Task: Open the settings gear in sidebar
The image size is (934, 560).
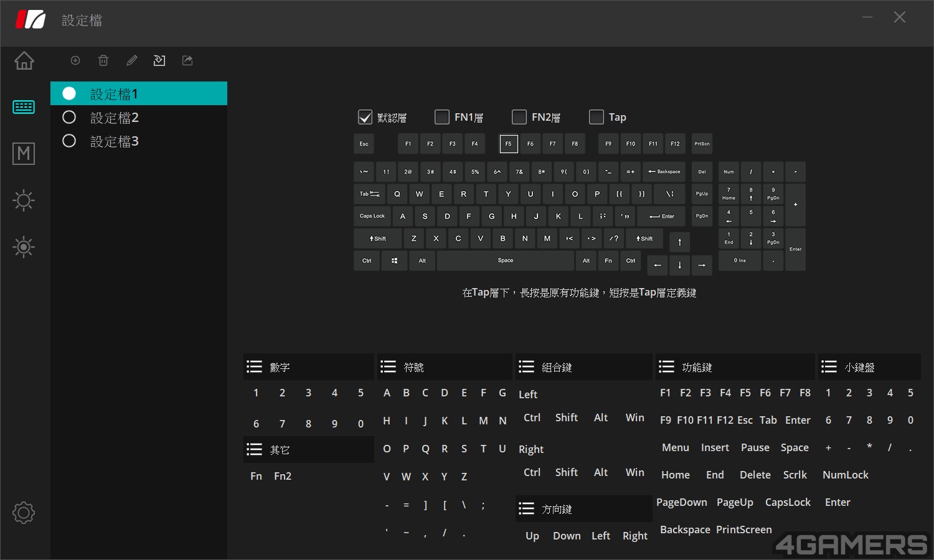Action: (24, 513)
